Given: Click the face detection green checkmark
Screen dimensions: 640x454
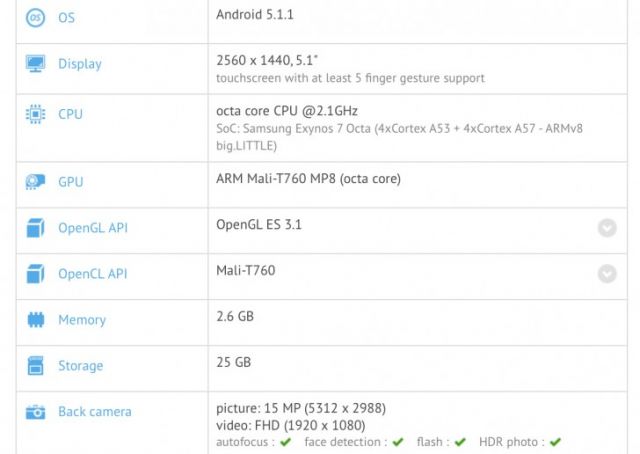Looking at the screenshot, I should [398, 442].
